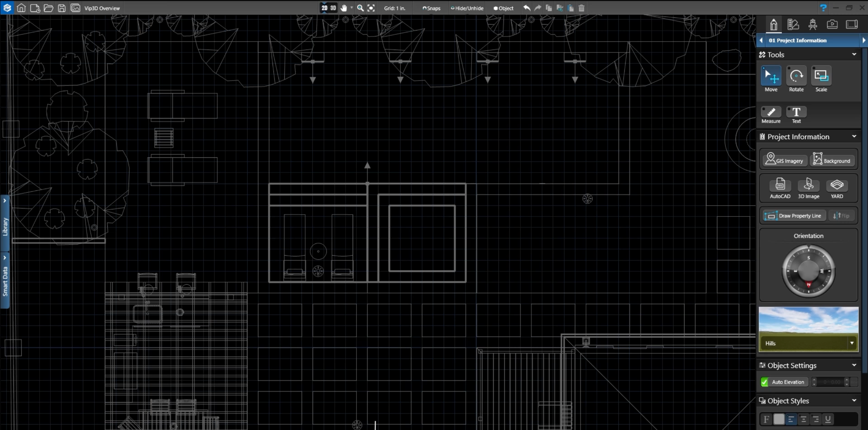Click the Zoom Extents icon
868x430 pixels.
[371, 8]
